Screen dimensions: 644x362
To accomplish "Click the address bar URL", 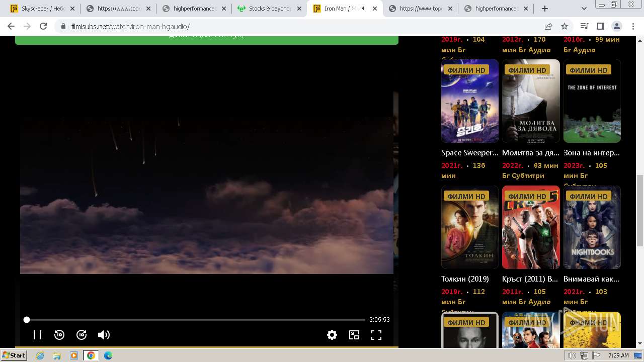I will point(130,26).
